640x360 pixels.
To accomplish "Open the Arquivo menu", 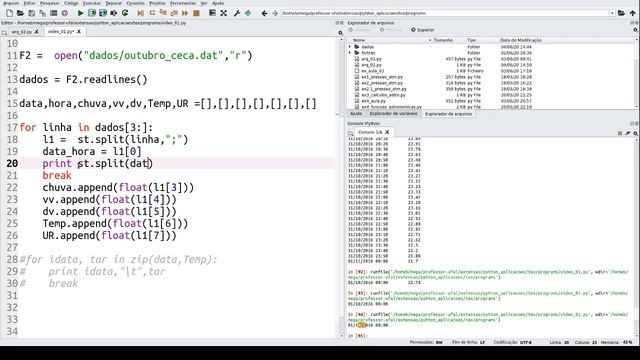I will coord(11,3).
